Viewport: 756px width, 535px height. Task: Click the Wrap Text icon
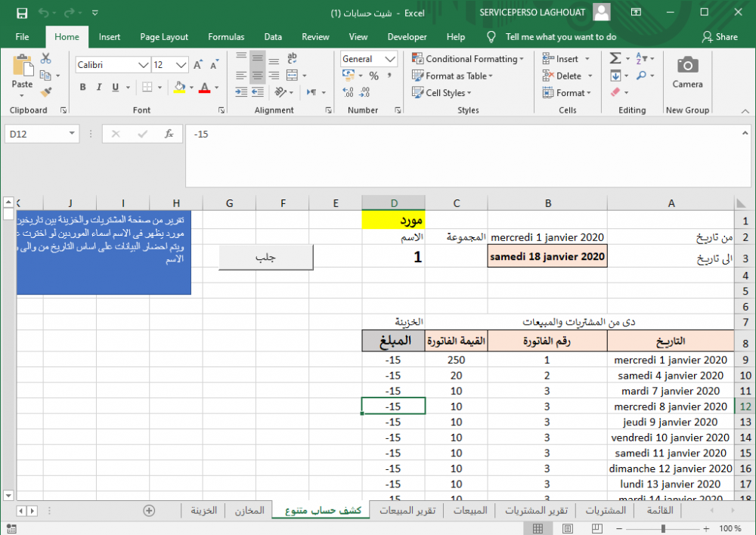tap(292, 58)
